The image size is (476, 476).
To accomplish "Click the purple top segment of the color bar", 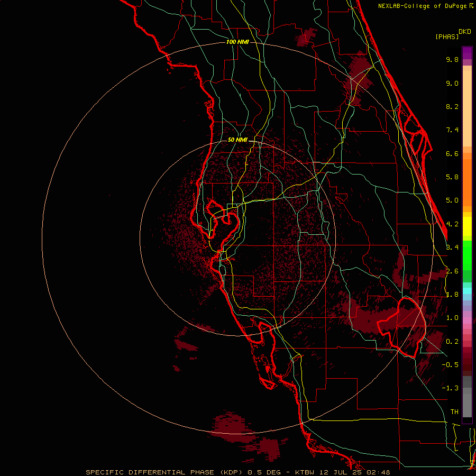I will (467, 53).
